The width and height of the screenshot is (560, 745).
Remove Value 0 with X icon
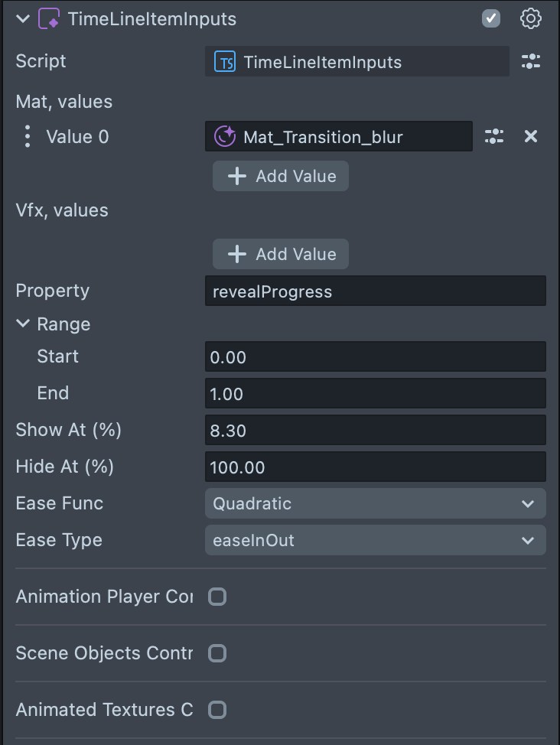pyautogui.click(x=530, y=137)
